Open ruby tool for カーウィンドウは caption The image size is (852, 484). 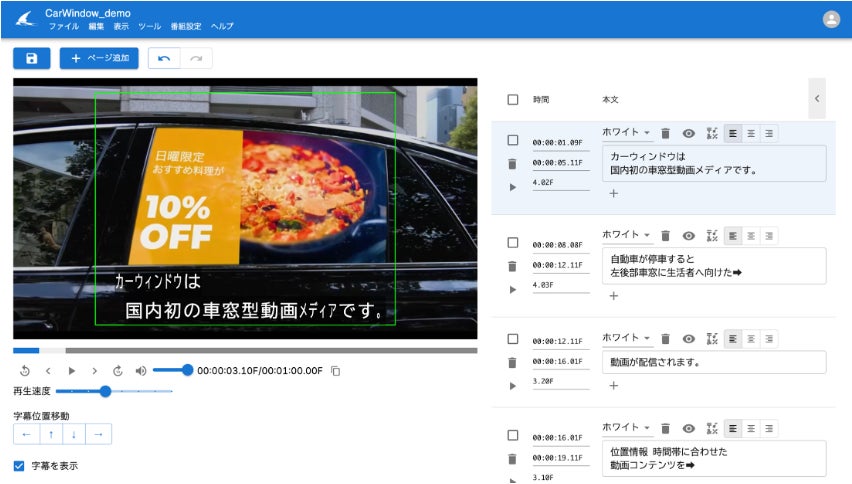point(712,134)
